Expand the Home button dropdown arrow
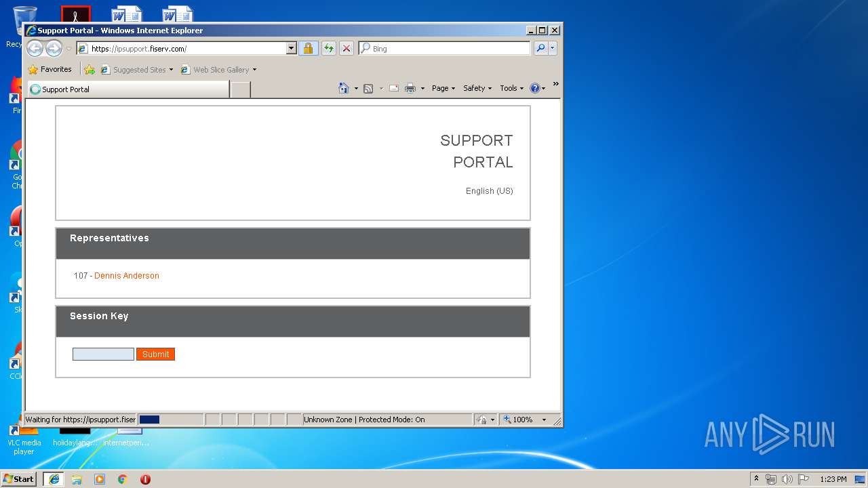The width and height of the screenshot is (868, 488). tap(356, 89)
